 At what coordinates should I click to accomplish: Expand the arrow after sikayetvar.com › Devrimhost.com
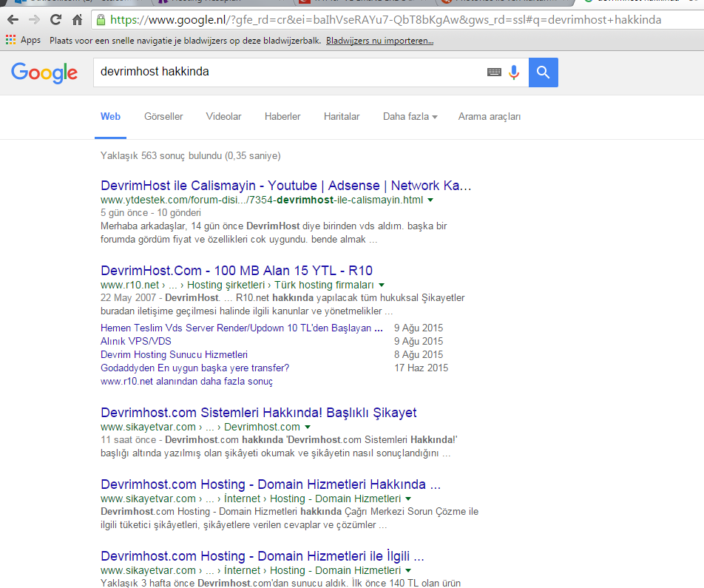pyautogui.click(x=308, y=427)
